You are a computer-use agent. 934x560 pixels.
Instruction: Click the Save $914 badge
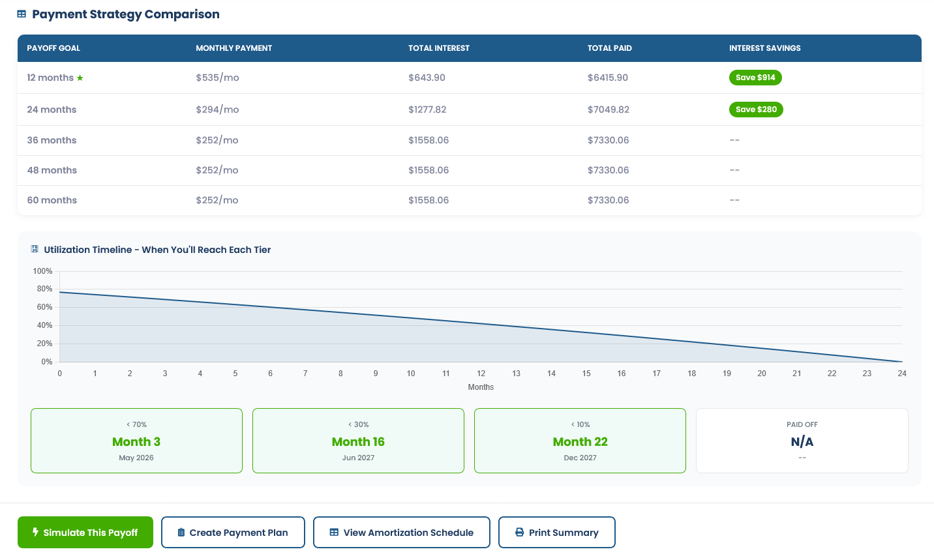coord(755,77)
